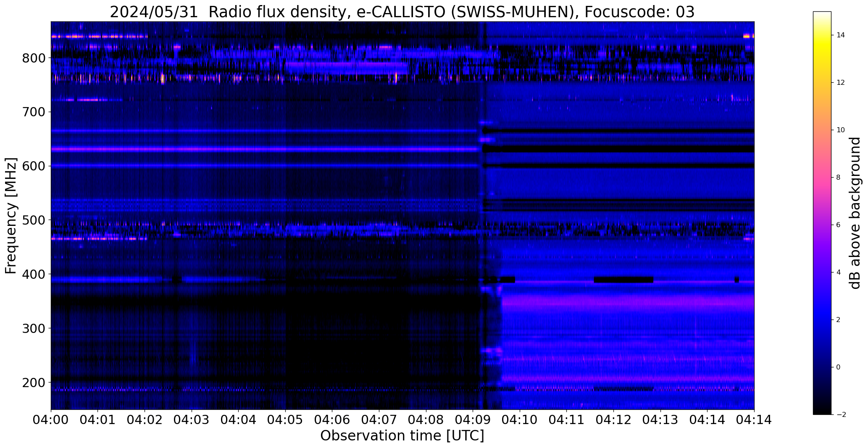This screenshot has width=868, height=448.
Task: Click the colorbar tick value −2
Action: pos(840,415)
